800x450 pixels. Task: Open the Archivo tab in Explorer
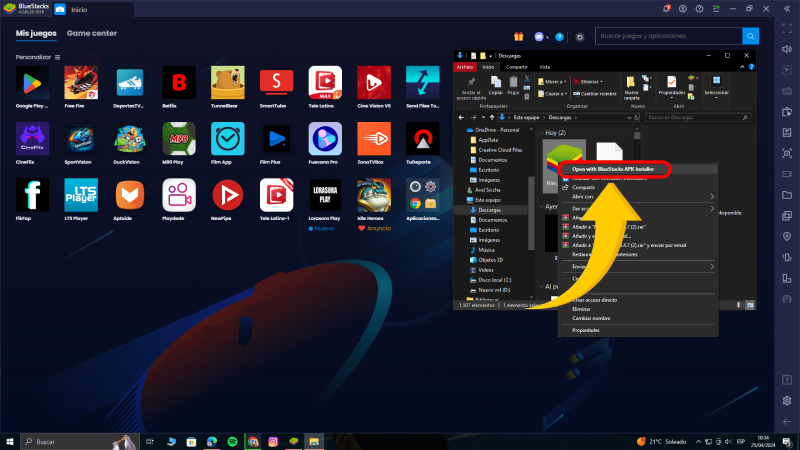pos(465,67)
